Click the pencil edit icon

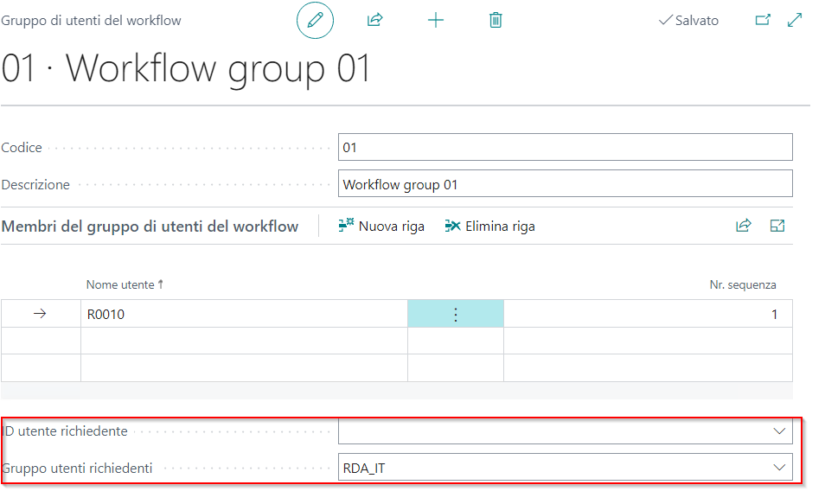315,21
